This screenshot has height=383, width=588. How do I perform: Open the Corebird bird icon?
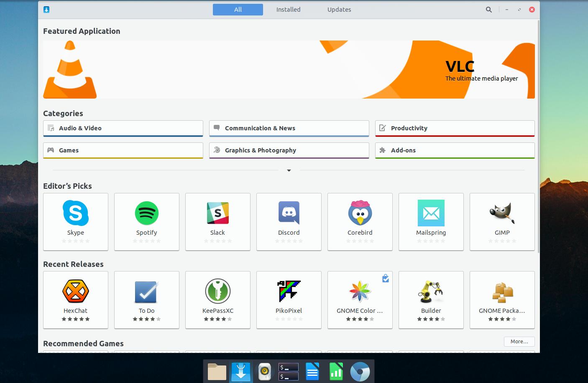click(360, 213)
